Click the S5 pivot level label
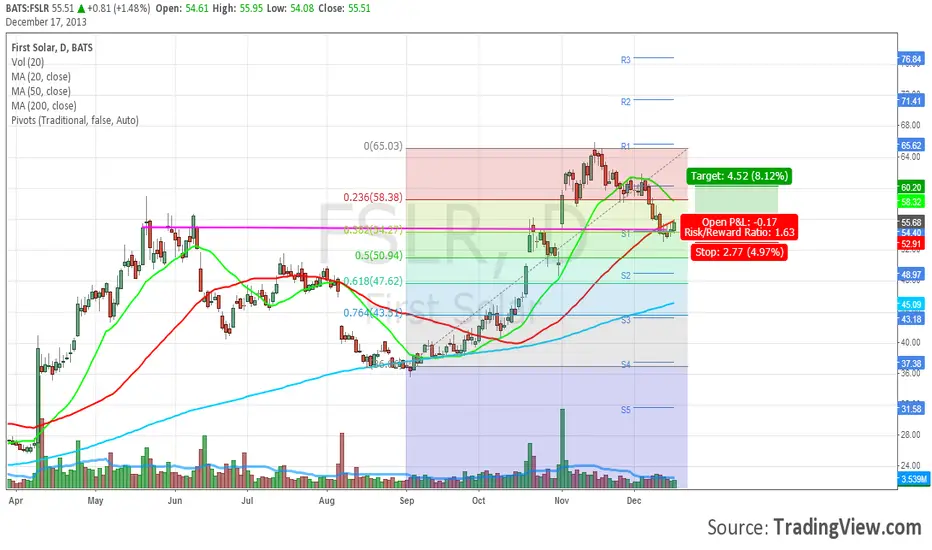 (x=625, y=410)
